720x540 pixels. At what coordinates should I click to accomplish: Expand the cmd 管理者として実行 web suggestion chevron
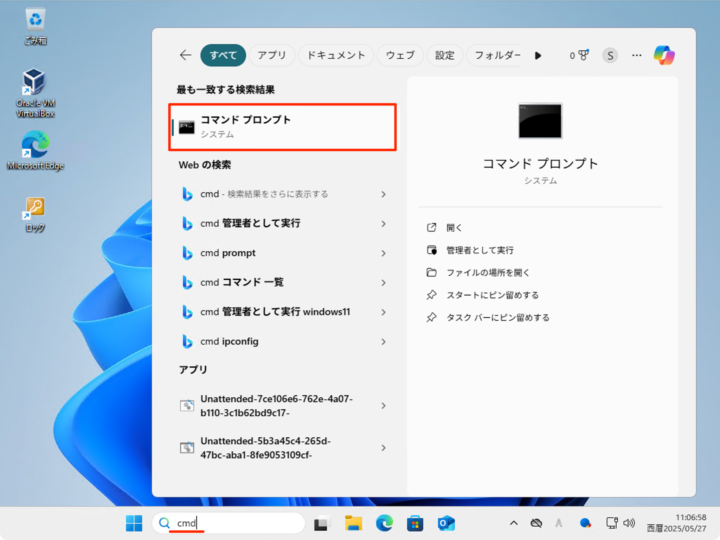coord(383,224)
